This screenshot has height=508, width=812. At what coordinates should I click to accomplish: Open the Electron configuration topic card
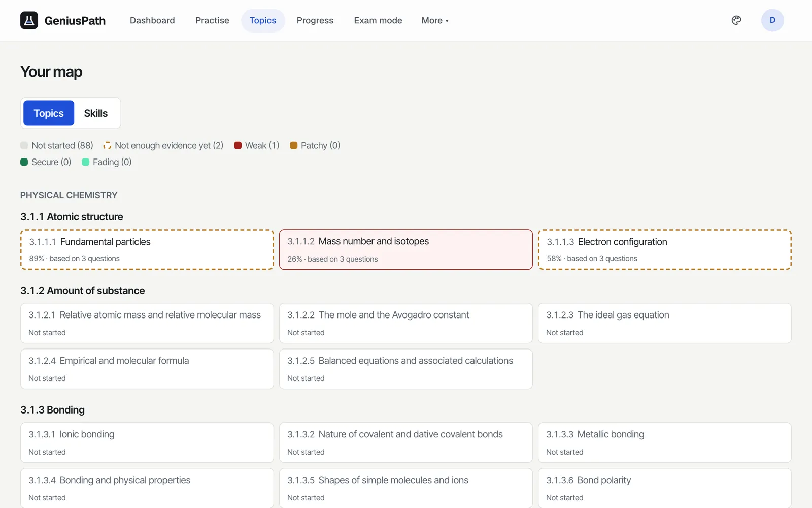[665, 249]
